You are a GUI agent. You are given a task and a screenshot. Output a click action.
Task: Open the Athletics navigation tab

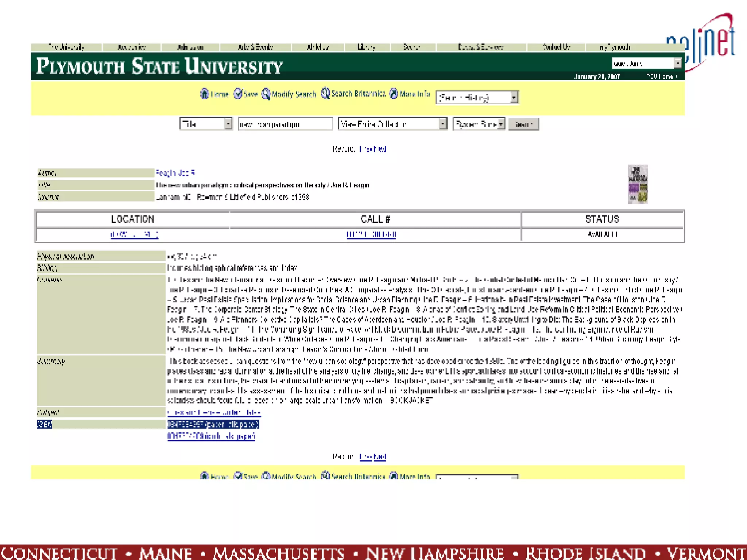[318, 47]
